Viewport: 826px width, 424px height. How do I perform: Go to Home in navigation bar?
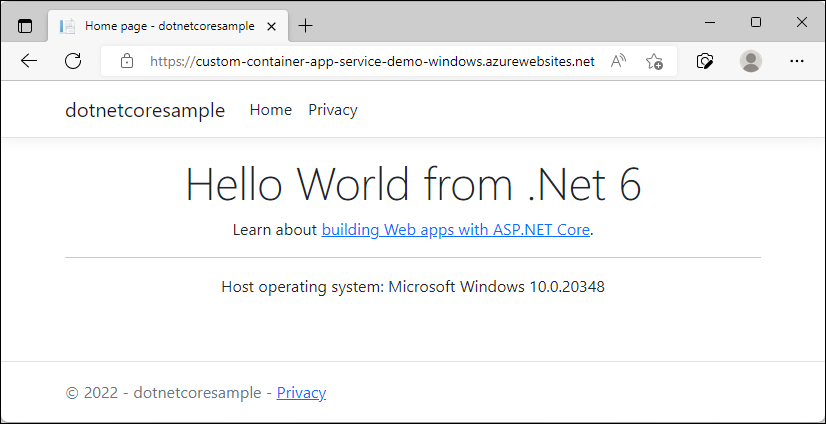[270, 110]
